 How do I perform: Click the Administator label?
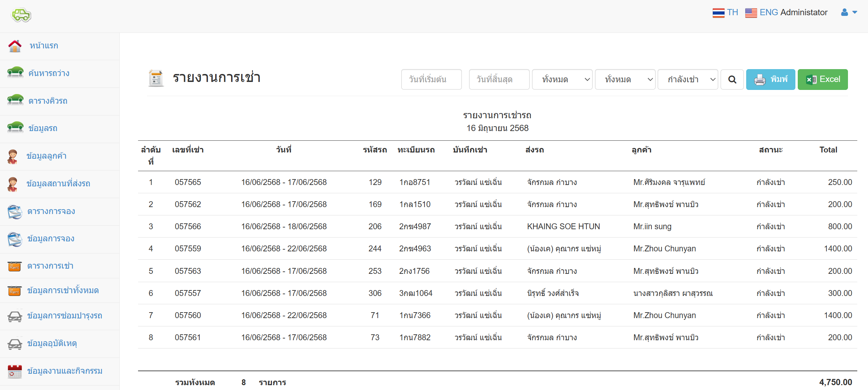[804, 12]
